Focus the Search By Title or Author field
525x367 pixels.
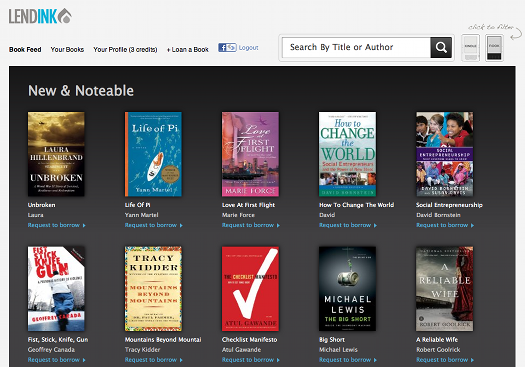tap(356, 48)
